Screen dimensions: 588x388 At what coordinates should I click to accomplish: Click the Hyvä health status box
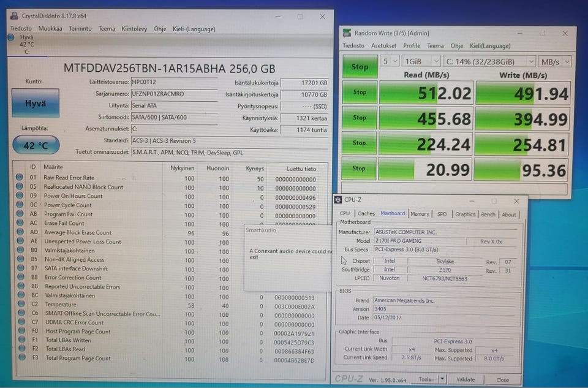click(x=36, y=103)
